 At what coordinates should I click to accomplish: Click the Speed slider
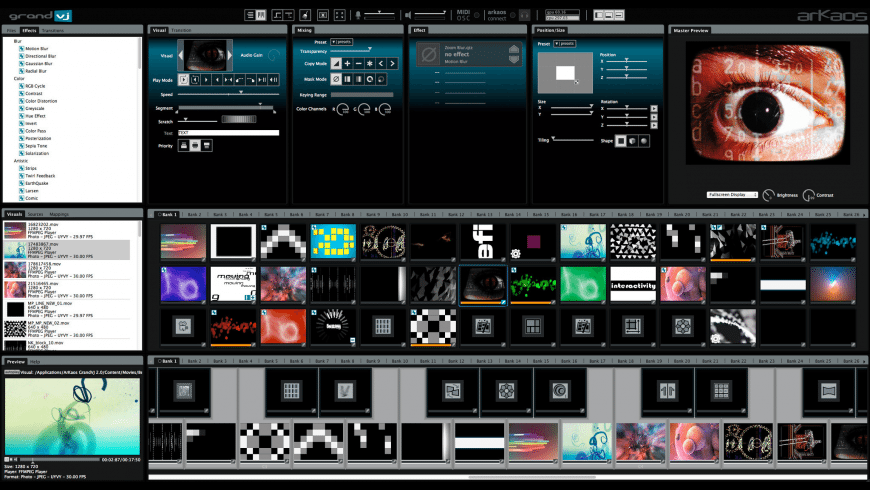pyautogui.click(x=227, y=94)
